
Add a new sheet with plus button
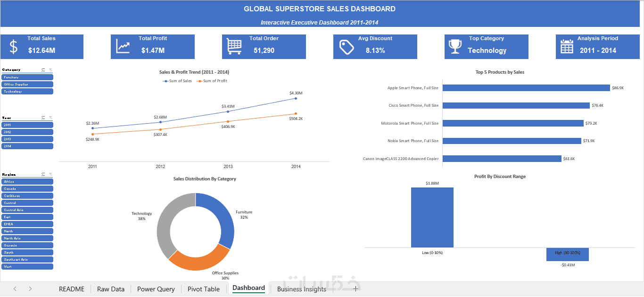point(355,289)
